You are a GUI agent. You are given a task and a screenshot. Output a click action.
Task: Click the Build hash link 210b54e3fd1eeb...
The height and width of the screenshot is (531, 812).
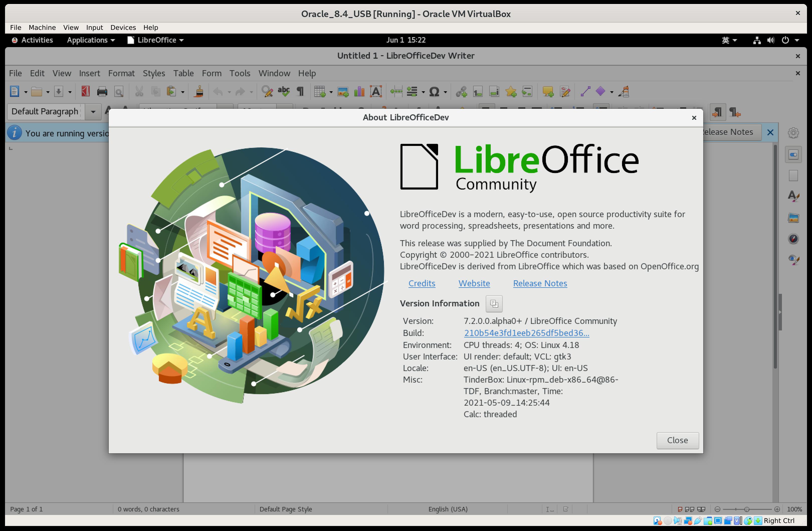coord(527,333)
